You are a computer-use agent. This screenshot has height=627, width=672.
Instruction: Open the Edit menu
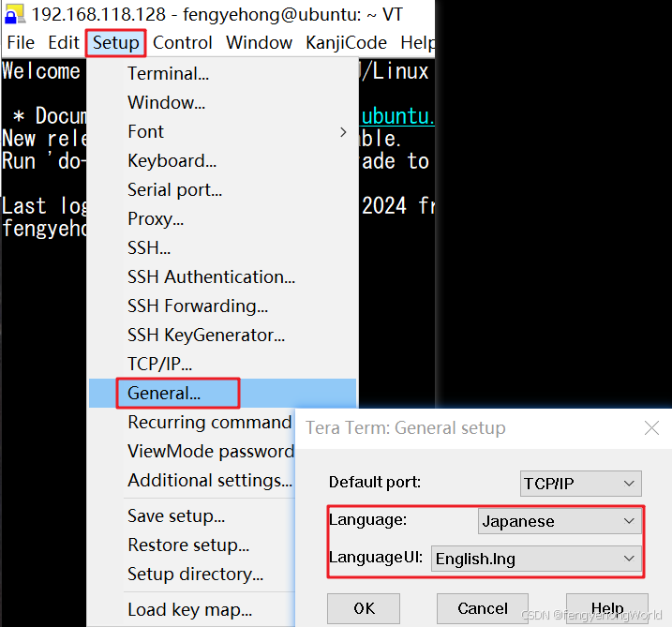pos(64,42)
